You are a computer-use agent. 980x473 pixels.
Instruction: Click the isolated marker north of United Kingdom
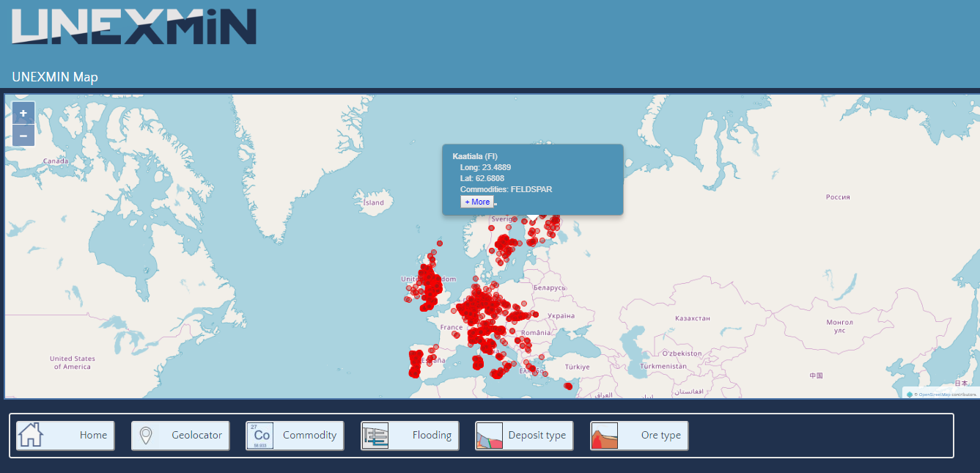coord(440,243)
